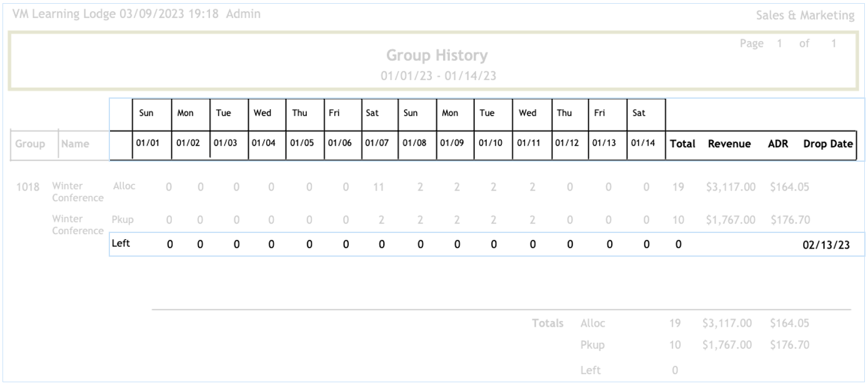The height and width of the screenshot is (386, 868).
Task: Click the Left row label in table
Action: pos(121,244)
